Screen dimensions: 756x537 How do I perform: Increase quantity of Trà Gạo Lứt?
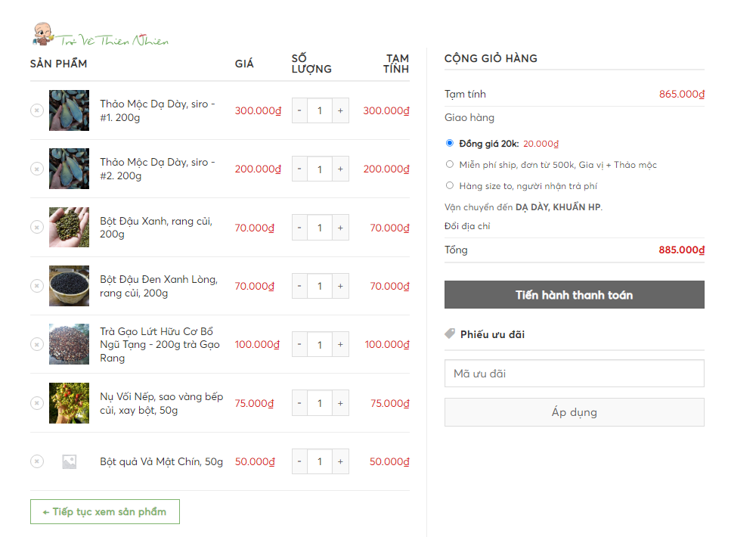[x=340, y=344]
